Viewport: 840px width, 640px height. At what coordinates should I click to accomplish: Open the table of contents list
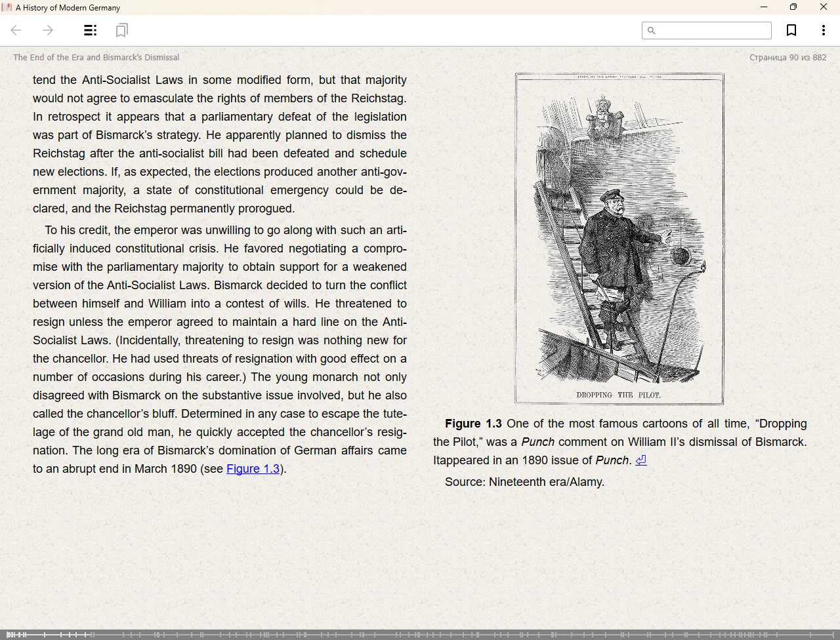[x=91, y=30]
